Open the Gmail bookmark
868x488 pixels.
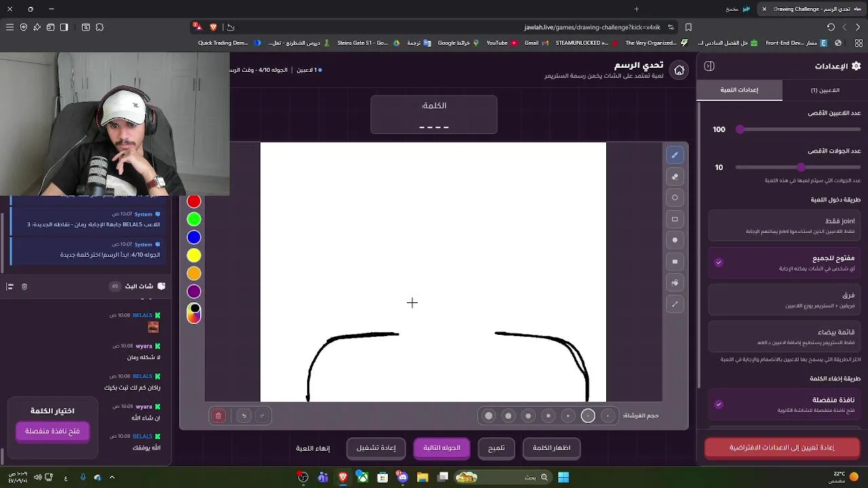[x=536, y=43]
